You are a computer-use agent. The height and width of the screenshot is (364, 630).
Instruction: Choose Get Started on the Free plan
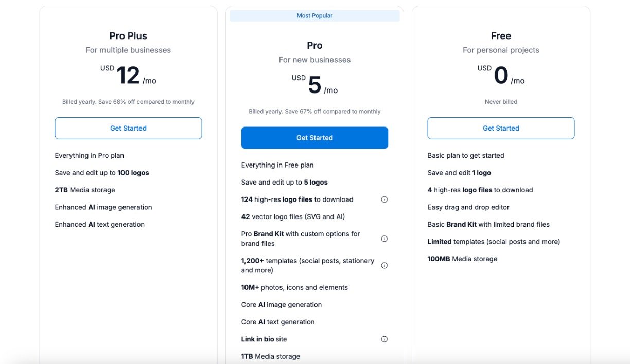tap(501, 128)
